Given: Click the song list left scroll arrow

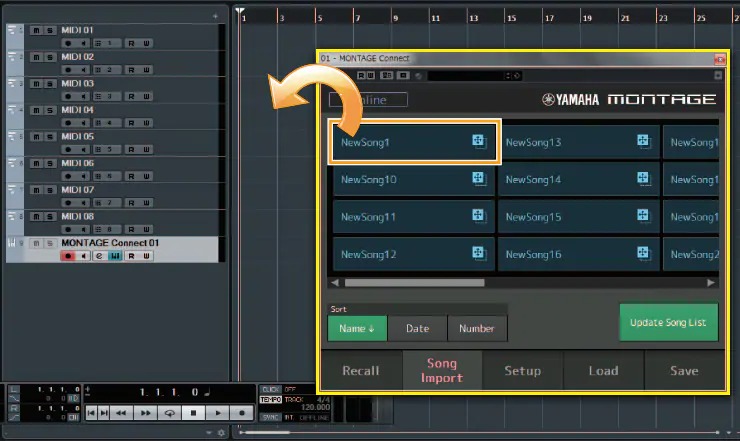Looking at the screenshot, I should 335,283.
